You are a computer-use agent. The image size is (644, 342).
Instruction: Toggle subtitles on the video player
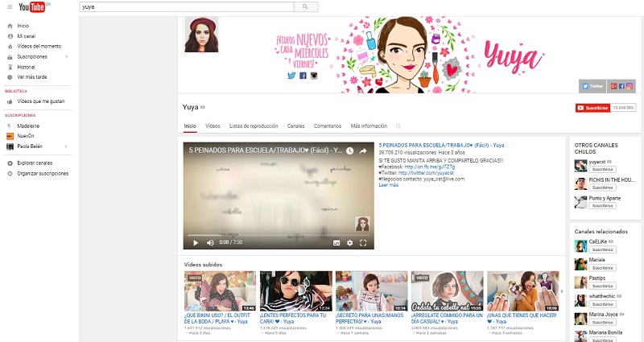pos(336,242)
